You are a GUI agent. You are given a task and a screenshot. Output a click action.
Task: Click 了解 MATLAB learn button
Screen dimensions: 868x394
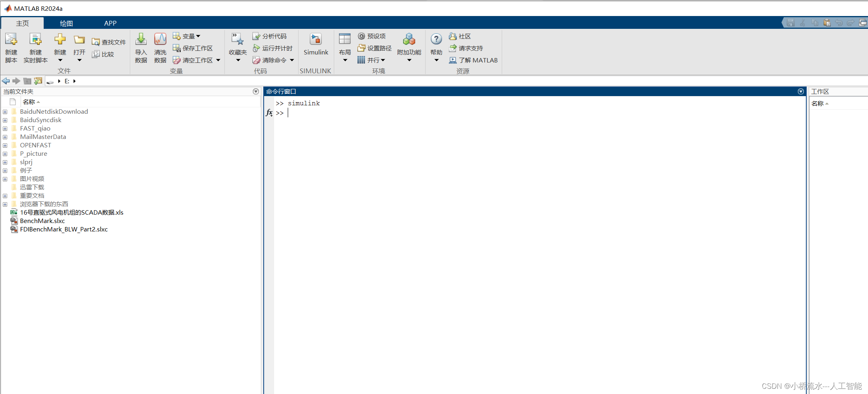coord(473,60)
